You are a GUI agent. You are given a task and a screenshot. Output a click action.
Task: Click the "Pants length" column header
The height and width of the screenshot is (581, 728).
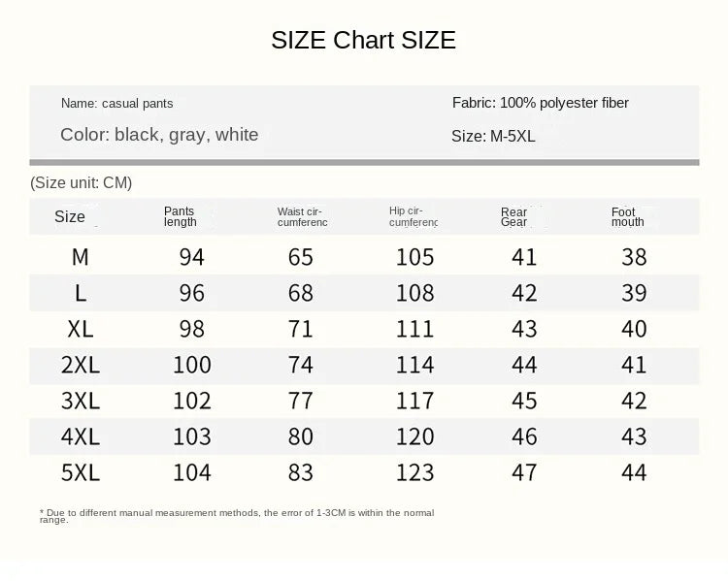(181, 216)
